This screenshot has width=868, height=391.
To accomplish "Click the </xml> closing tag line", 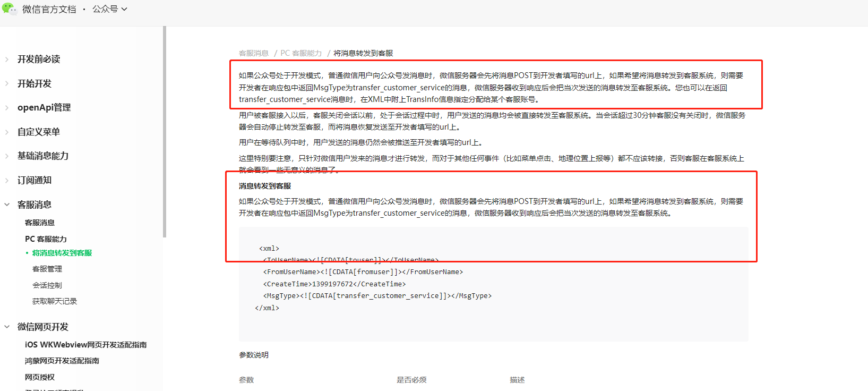I will [267, 308].
